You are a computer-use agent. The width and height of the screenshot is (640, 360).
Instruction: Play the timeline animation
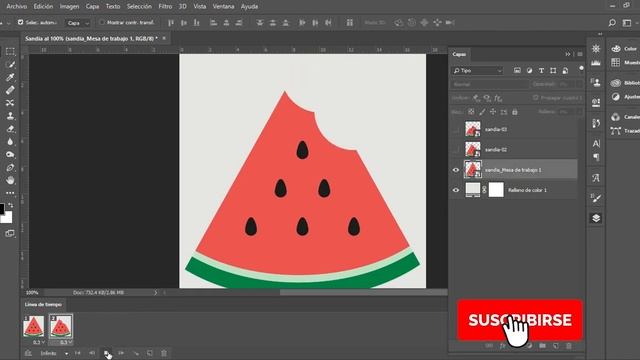[106, 353]
